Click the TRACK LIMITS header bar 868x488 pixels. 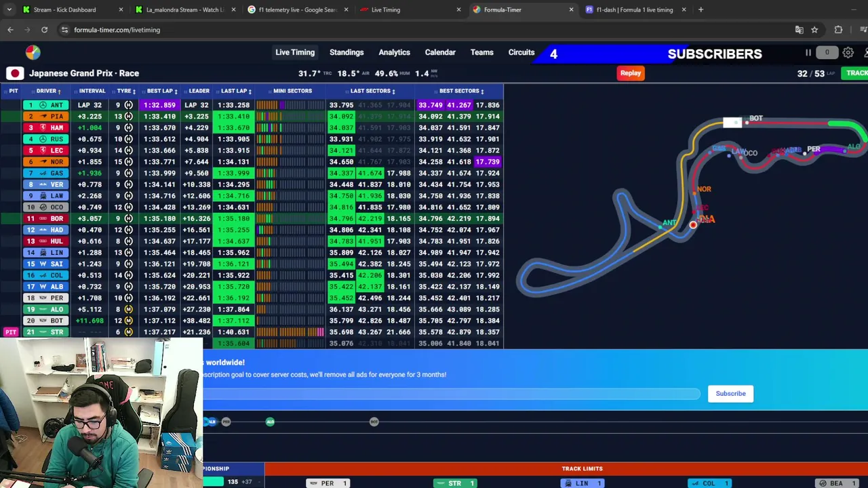566,468
